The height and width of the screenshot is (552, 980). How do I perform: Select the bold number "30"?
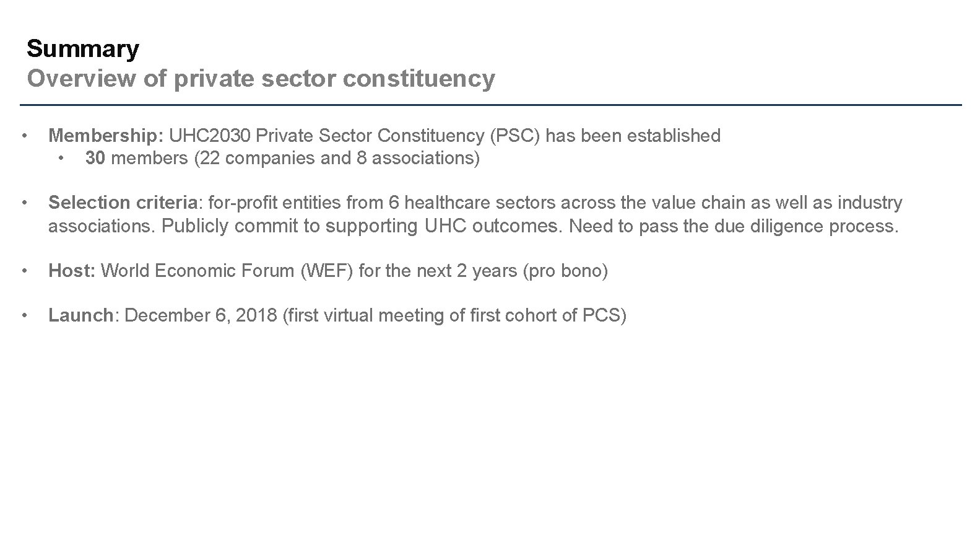coord(95,159)
